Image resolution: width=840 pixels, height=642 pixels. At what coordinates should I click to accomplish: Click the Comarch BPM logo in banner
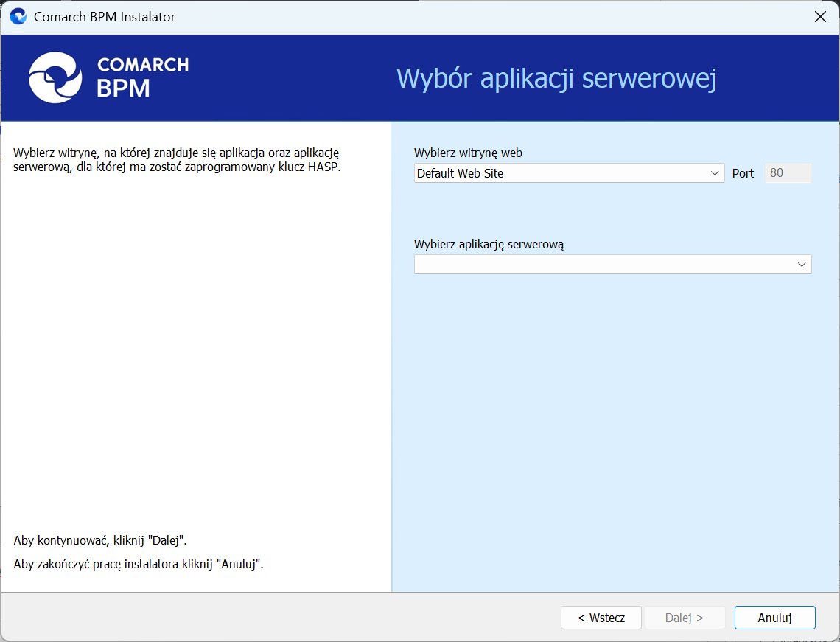pyautogui.click(x=109, y=77)
